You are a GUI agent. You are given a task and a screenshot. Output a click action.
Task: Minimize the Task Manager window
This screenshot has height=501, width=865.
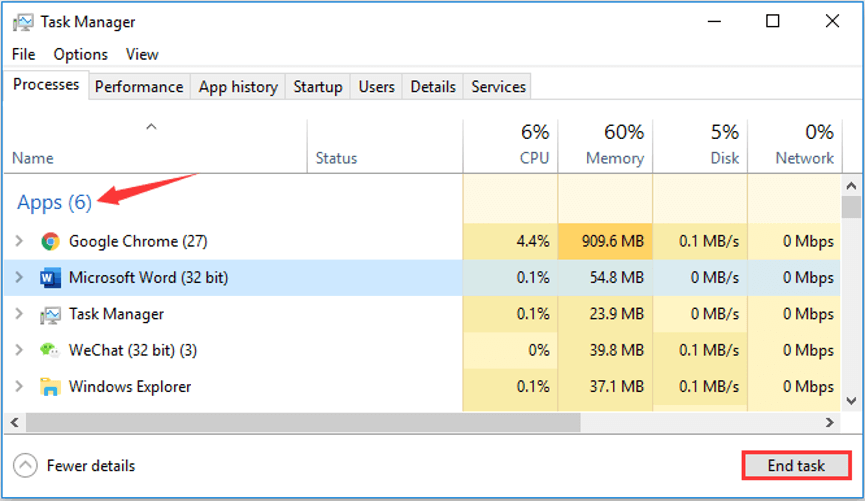(x=714, y=22)
